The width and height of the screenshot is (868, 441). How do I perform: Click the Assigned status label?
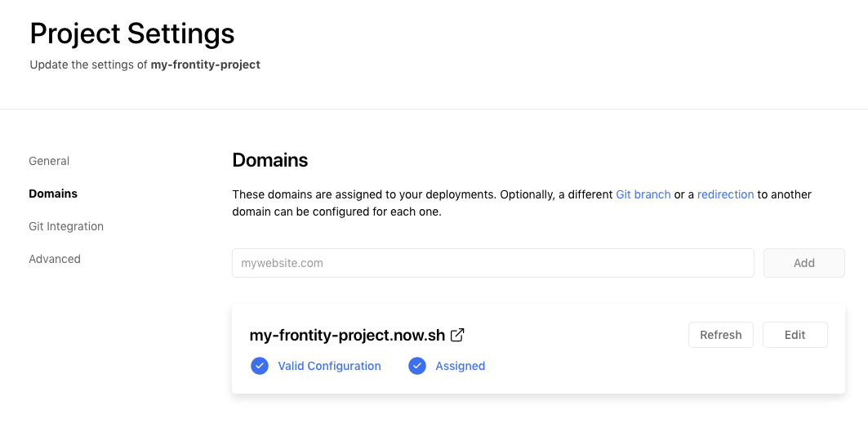461,366
